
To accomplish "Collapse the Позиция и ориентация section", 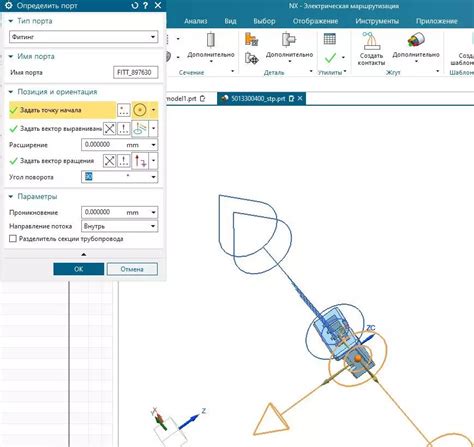I will (11, 92).
